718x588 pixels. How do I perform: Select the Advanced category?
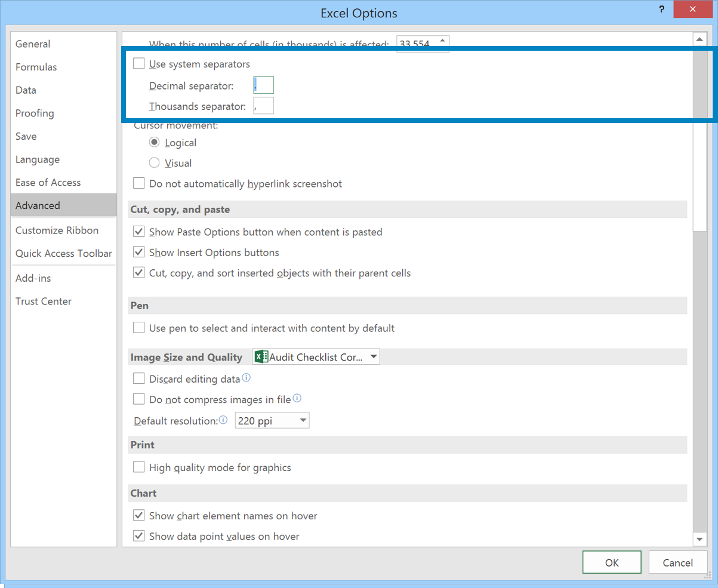tap(63, 205)
